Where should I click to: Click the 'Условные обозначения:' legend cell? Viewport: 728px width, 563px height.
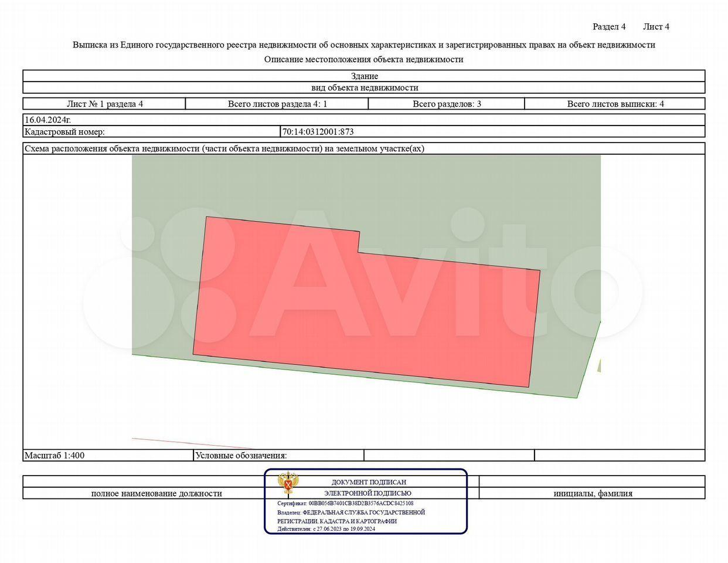(241, 455)
